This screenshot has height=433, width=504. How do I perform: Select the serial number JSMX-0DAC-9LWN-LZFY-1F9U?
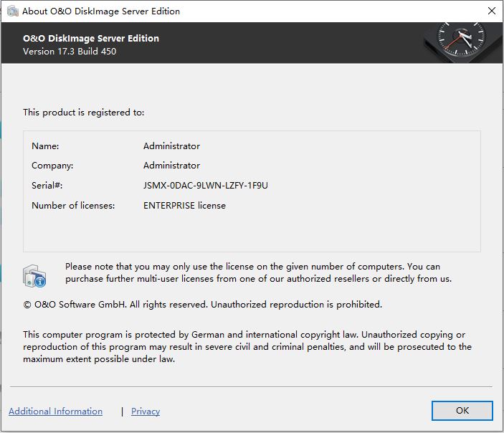click(205, 186)
